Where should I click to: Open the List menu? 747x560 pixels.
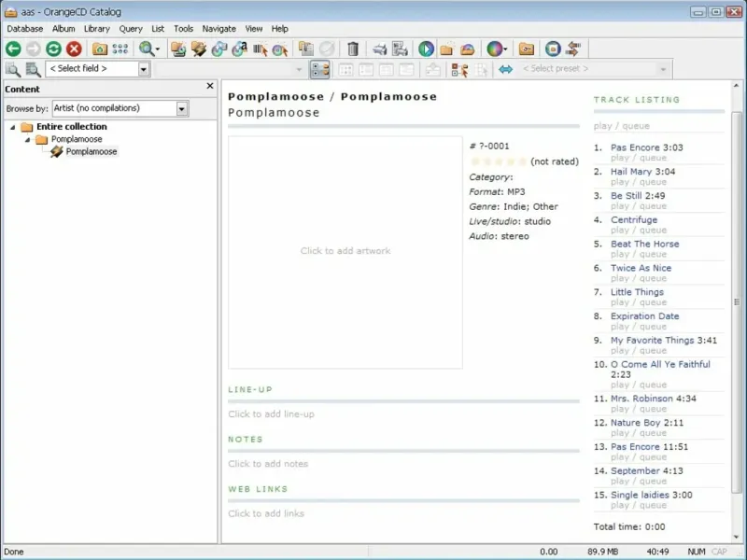[x=158, y=29]
